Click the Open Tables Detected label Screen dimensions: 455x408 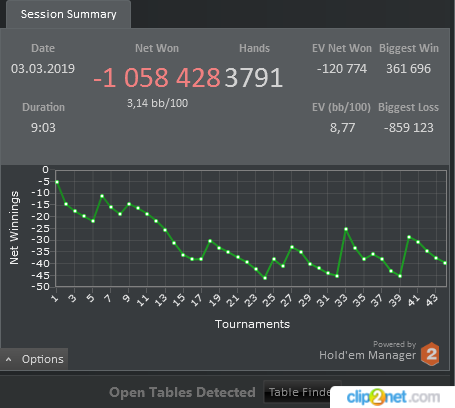182,392
